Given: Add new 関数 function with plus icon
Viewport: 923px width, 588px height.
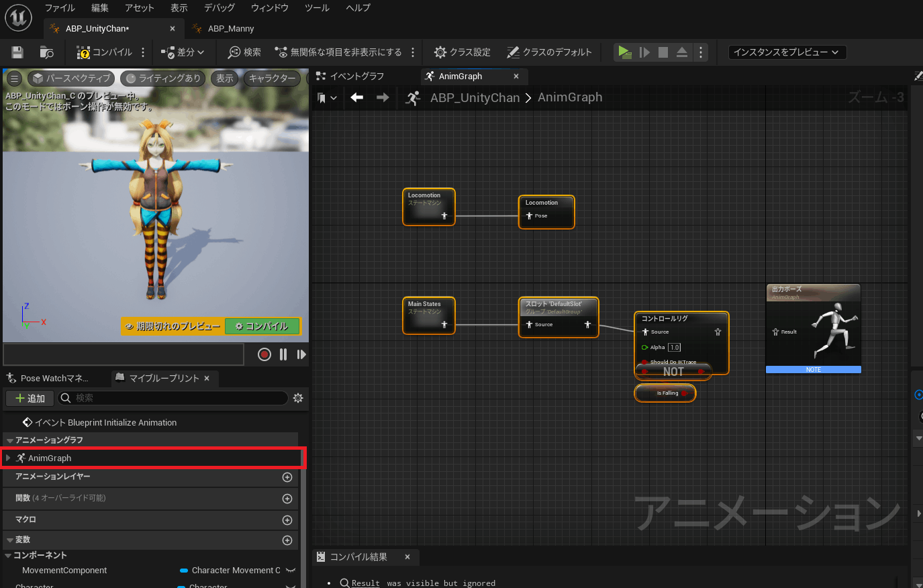Looking at the screenshot, I should click(x=287, y=499).
